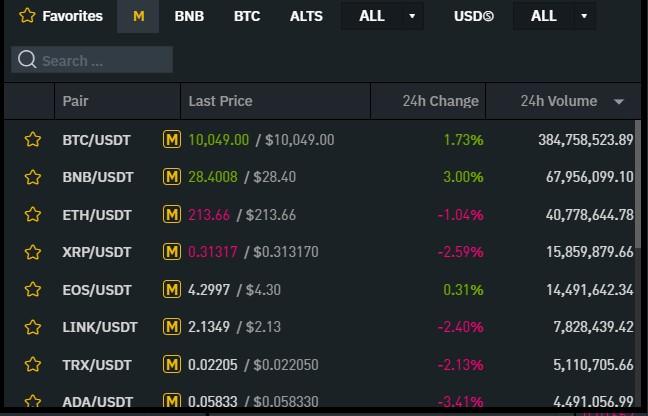Click the M badge beside TRX/USDT
Viewport: 648px width, 416px height.
point(172,364)
